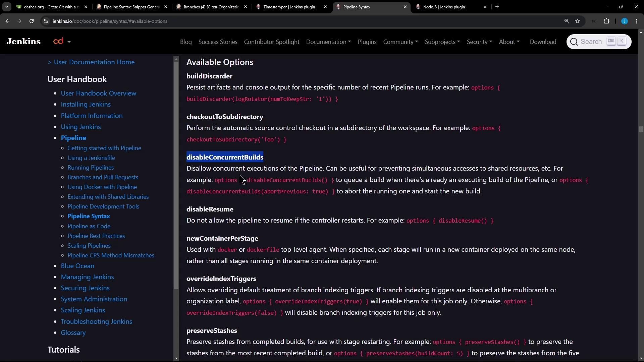
Task: Switch to NodeJS Jenkins plugin tab
Action: pyautogui.click(x=444, y=7)
